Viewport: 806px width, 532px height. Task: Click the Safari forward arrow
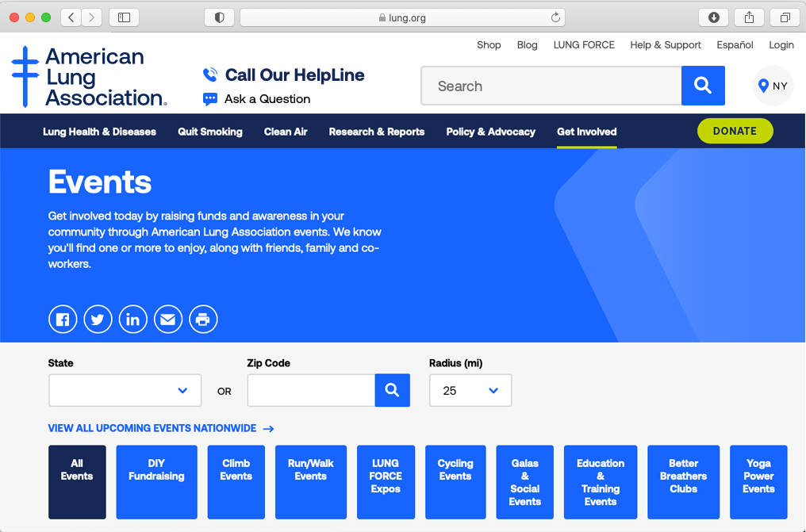tap(91, 17)
